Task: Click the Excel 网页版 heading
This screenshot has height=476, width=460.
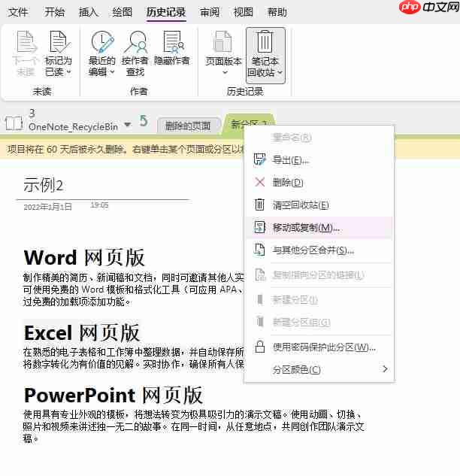Action: [x=82, y=332]
